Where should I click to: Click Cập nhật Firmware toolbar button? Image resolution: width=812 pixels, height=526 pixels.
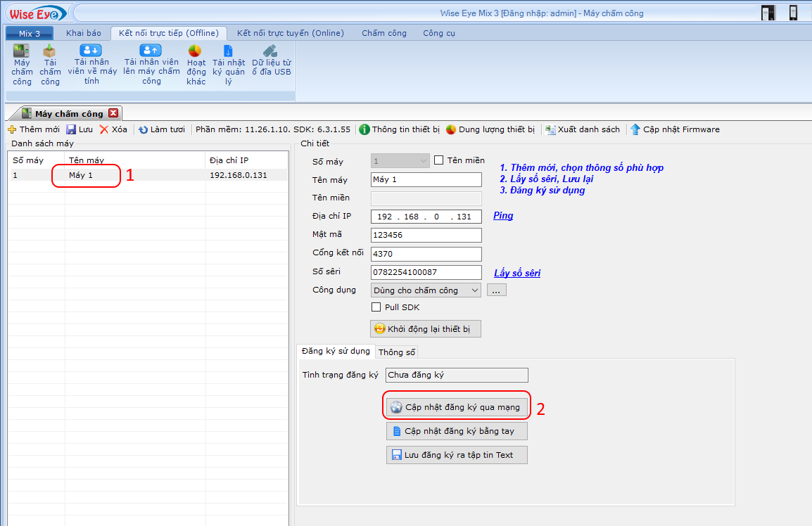[675, 129]
